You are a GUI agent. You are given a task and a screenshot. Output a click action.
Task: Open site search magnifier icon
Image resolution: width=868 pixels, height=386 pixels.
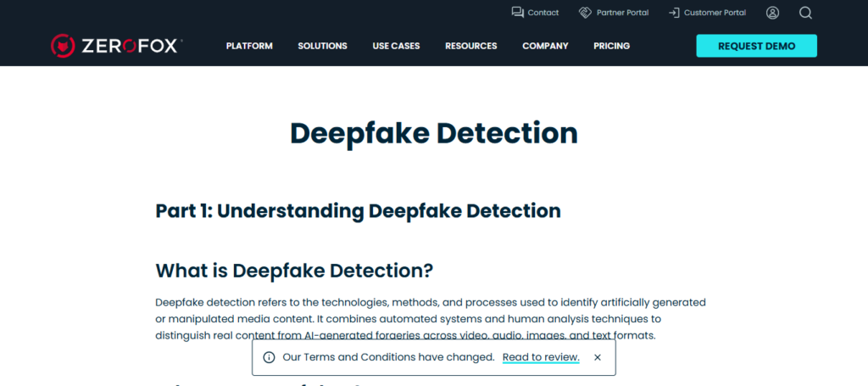(805, 13)
